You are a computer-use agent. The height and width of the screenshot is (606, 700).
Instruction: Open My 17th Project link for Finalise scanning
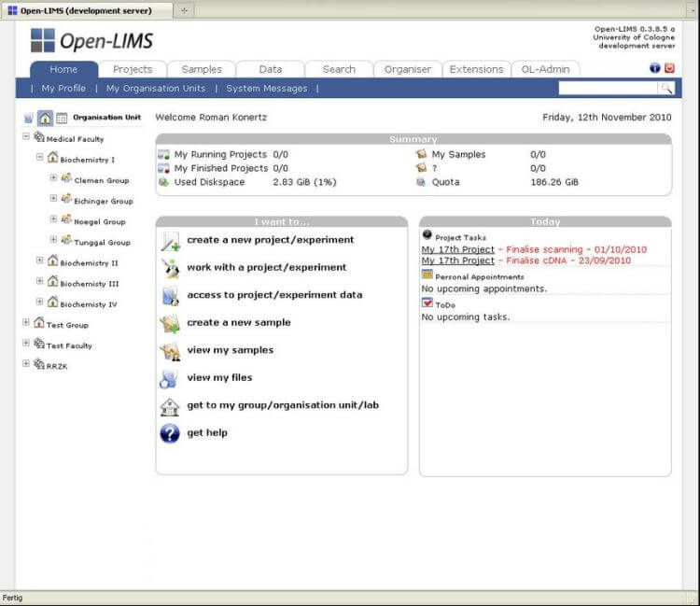[x=458, y=249]
